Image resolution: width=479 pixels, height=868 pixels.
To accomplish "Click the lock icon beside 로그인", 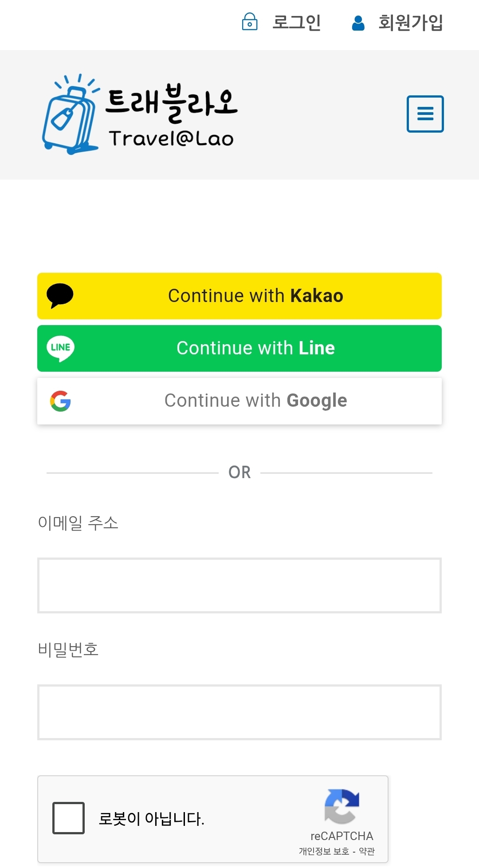I will coord(249,22).
